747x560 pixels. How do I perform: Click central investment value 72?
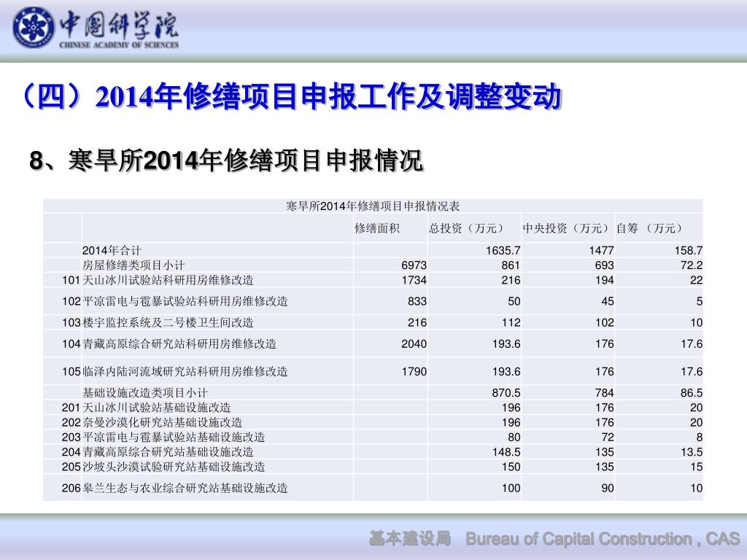click(608, 437)
